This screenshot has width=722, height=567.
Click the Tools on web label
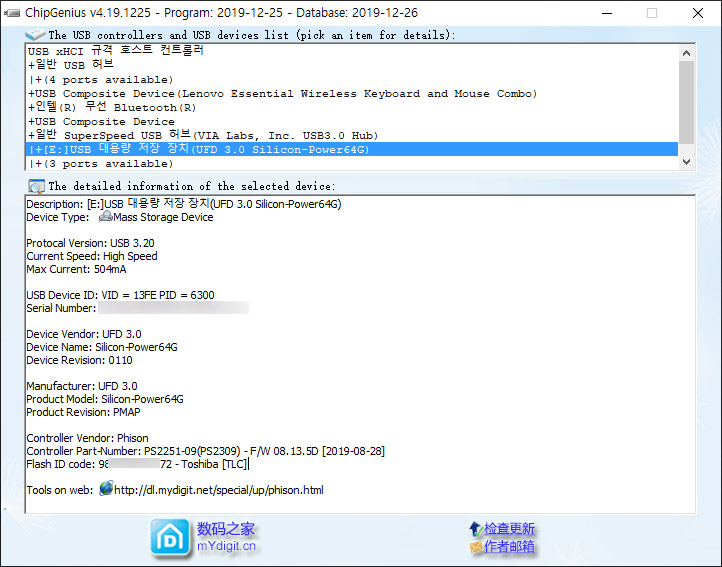click(x=60, y=490)
